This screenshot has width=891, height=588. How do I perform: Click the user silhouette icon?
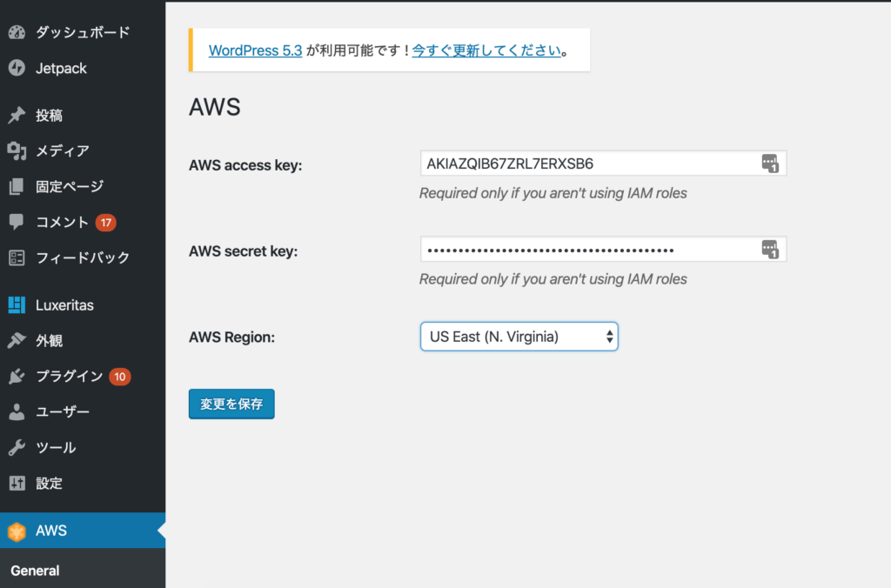pos(17,412)
